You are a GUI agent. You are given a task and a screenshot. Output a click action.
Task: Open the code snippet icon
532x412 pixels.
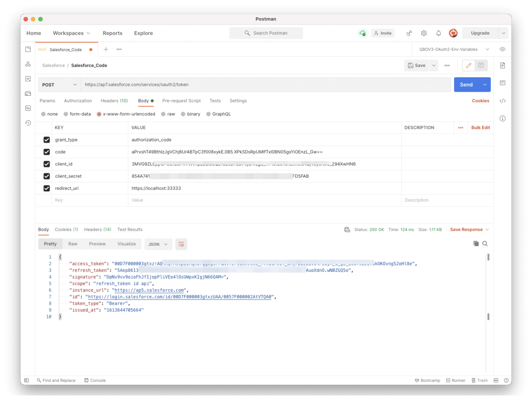click(502, 101)
